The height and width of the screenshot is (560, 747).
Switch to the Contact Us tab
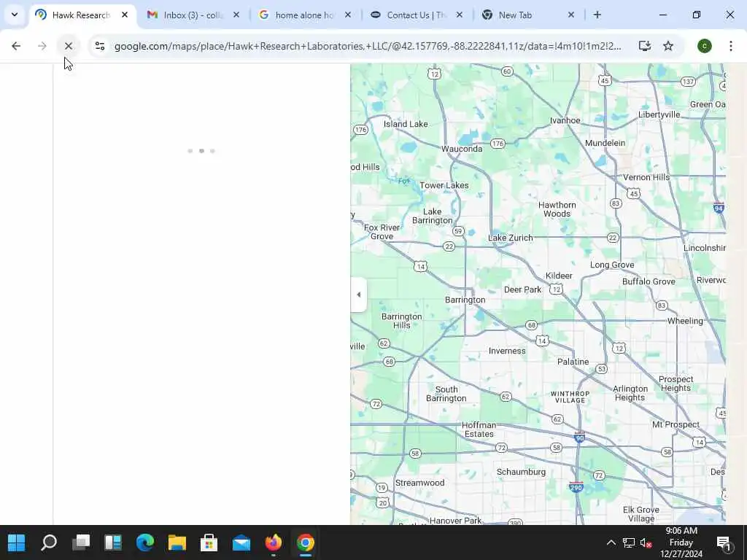click(416, 15)
